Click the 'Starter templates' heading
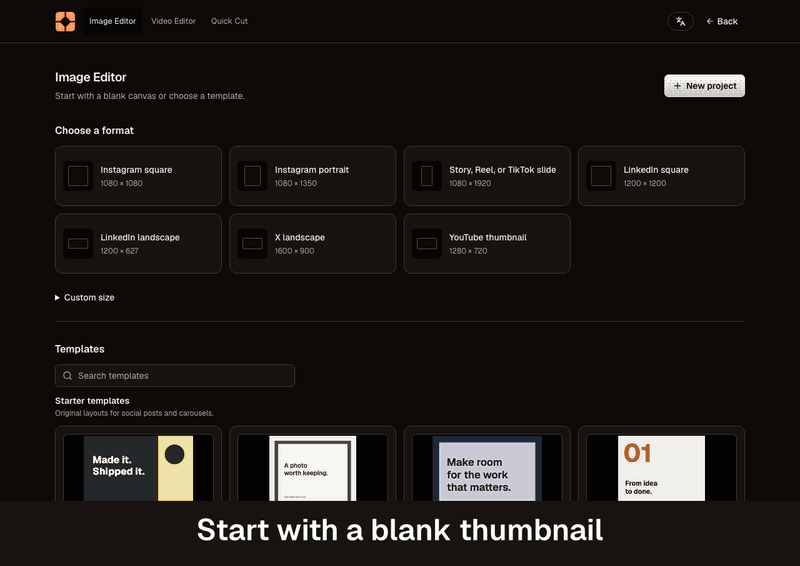The image size is (800, 566). 92,401
